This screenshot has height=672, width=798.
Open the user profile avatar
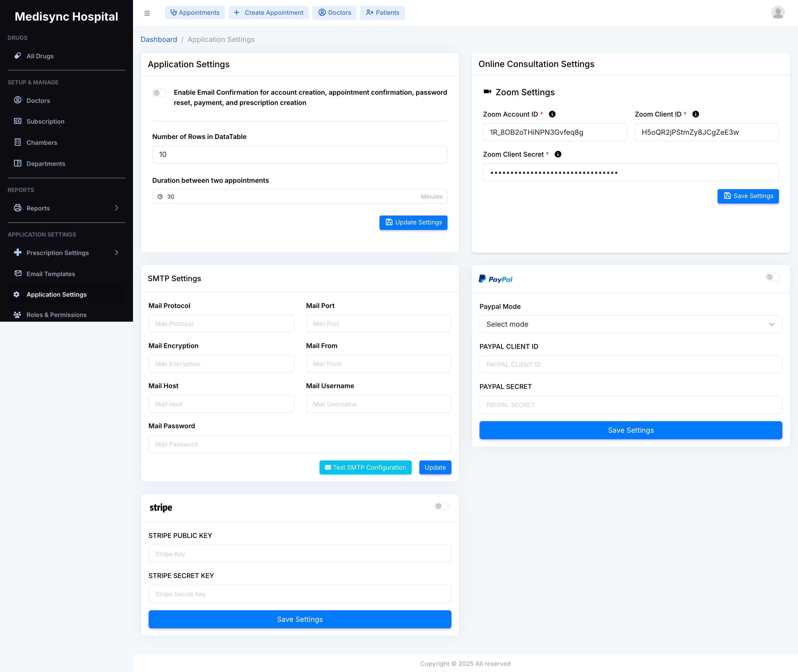pyautogui.click(x=777, y=13)
